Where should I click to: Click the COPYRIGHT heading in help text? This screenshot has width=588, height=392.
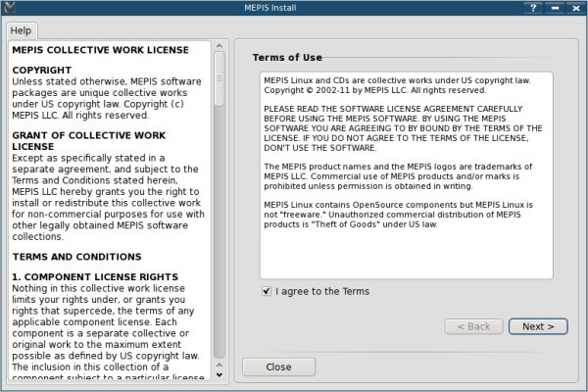[41, 71]
